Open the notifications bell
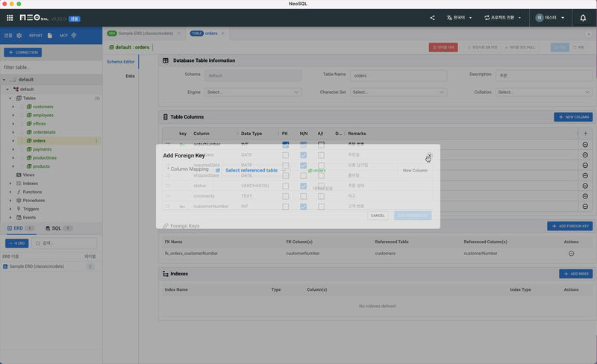Screen dimensions: 597x364 pyautogui.click(x=583, y=17)
